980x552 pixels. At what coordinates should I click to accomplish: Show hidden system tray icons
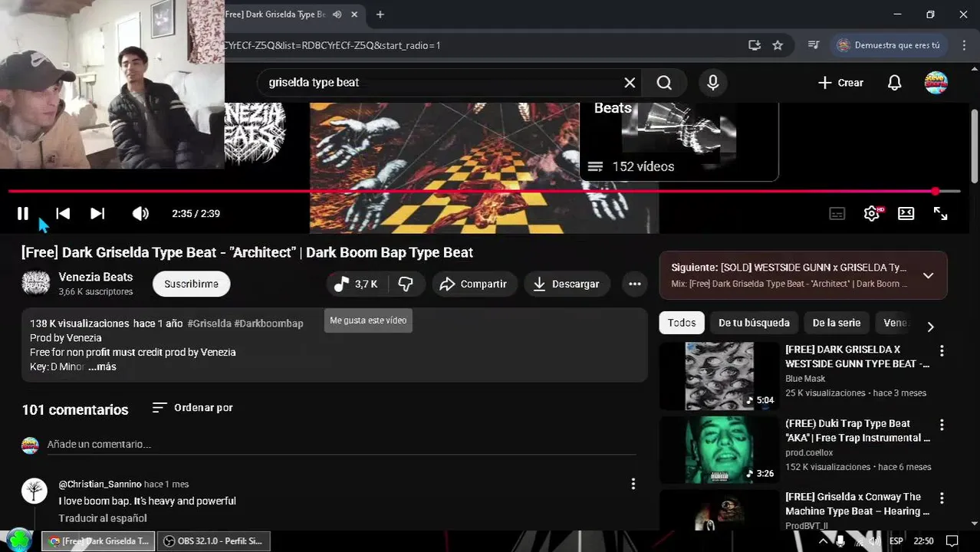coord(824,541)
